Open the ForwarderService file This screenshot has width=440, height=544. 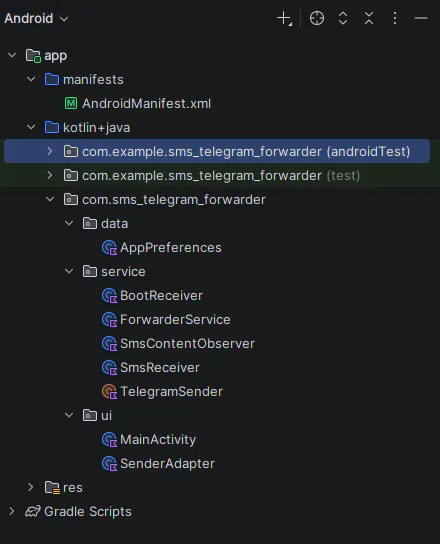(175, 320)
